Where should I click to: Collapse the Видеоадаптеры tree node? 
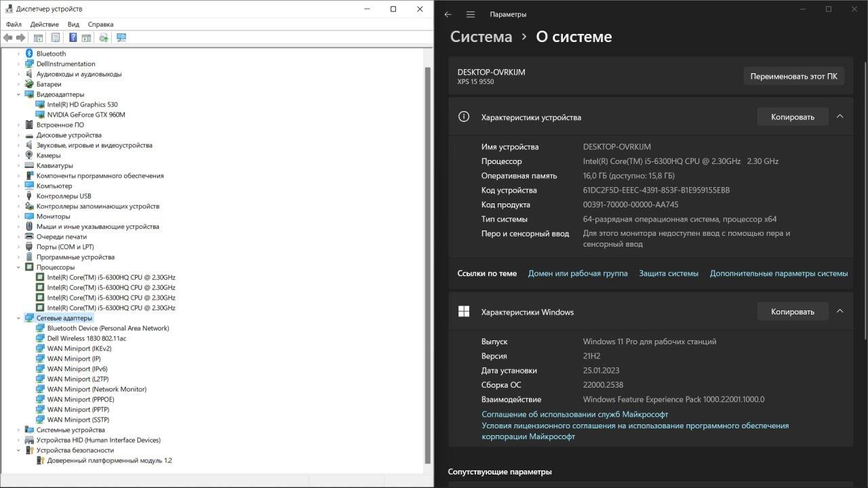coord(19,94)
